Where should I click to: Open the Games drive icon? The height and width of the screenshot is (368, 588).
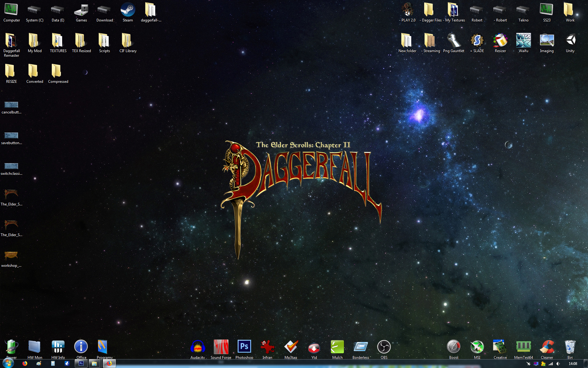(81, 13)
